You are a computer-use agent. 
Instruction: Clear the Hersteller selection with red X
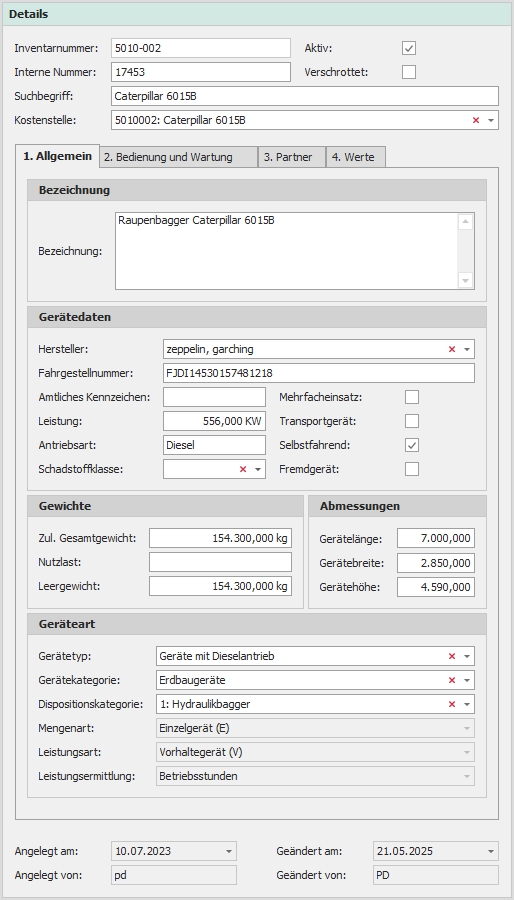pos(451,349)
